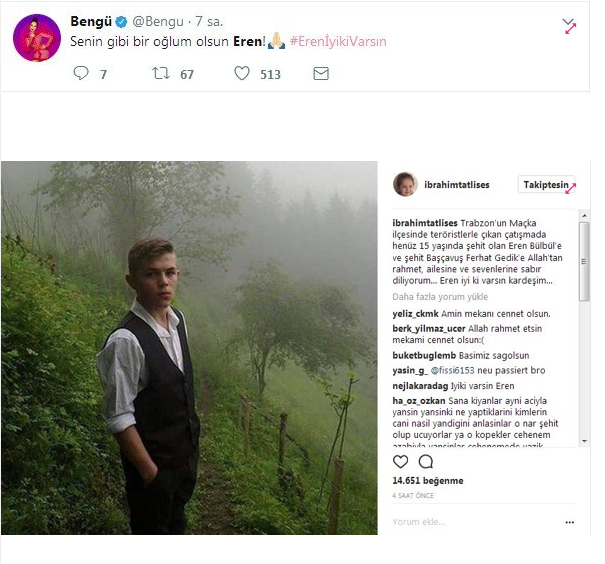Open the three-dot options menu beside comment box
This screenshot has height=564, width=605.
coord(570,522)
